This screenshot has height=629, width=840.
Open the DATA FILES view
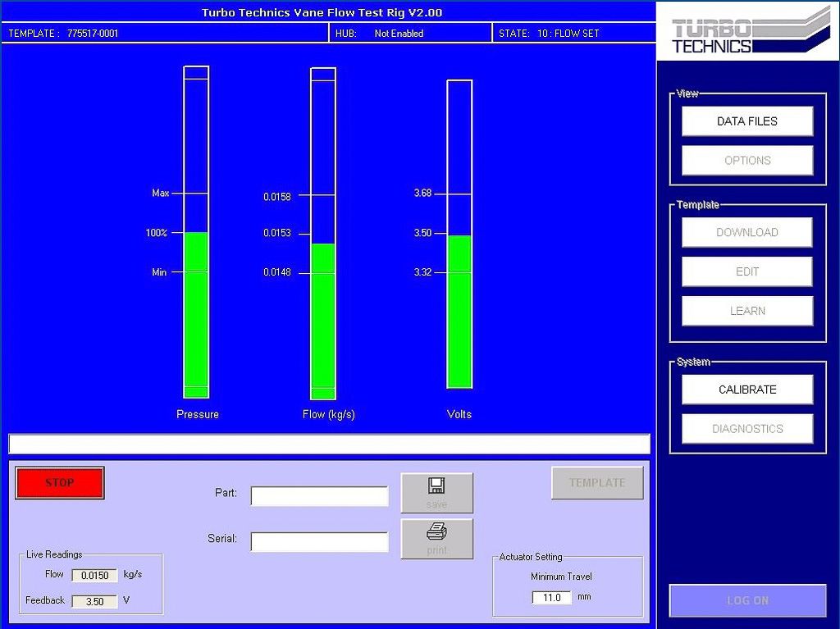[x=746, y=121]
